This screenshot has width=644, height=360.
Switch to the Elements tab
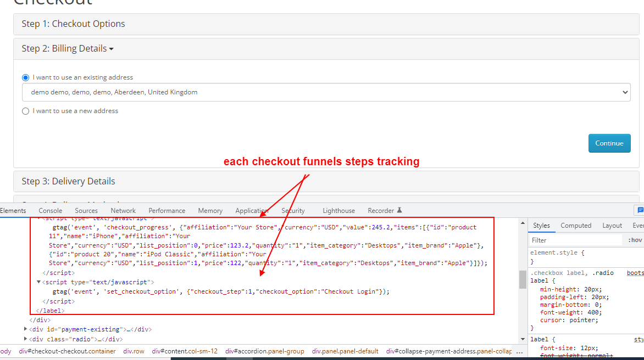(x=13, y=210)
